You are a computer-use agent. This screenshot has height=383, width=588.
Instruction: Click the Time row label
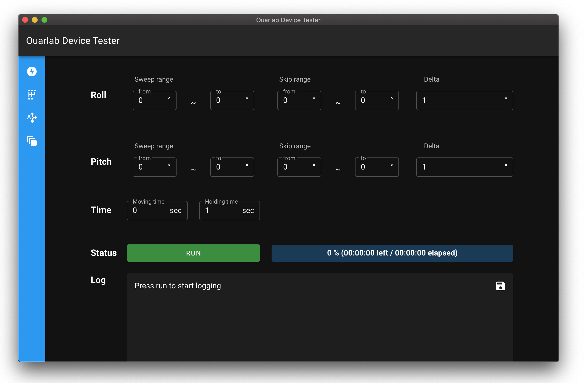point(101,210)
